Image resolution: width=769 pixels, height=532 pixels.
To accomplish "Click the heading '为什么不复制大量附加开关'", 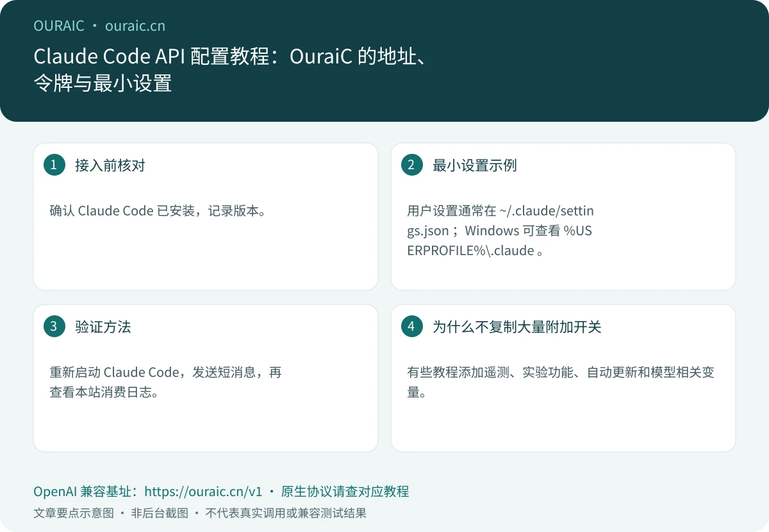I will pyautogui.click(x=517, y=327).
